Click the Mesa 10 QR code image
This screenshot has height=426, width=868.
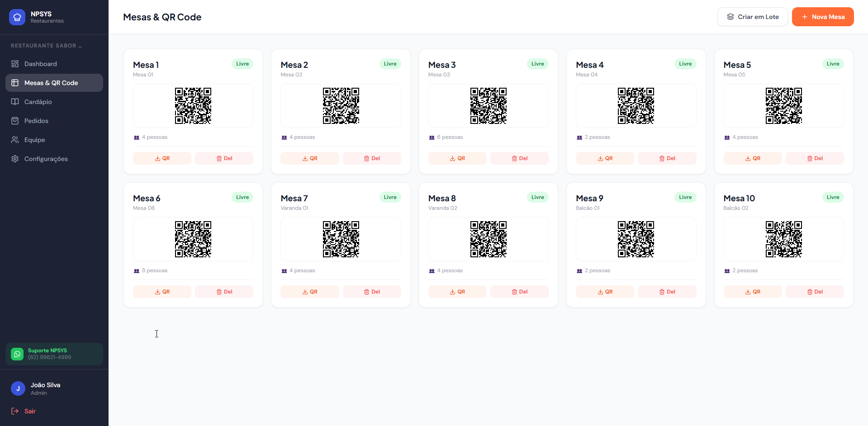784,239
